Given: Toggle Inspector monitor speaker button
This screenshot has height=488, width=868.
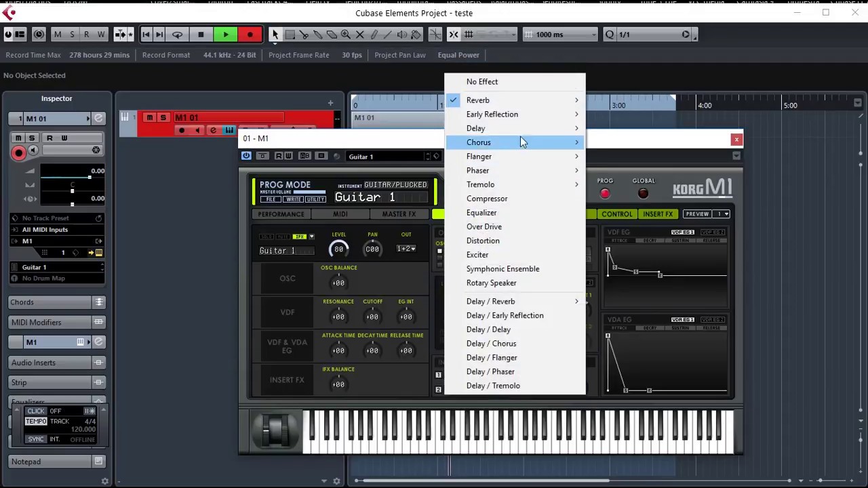Looking at the screenshot, I should click(x=33, y=151).
